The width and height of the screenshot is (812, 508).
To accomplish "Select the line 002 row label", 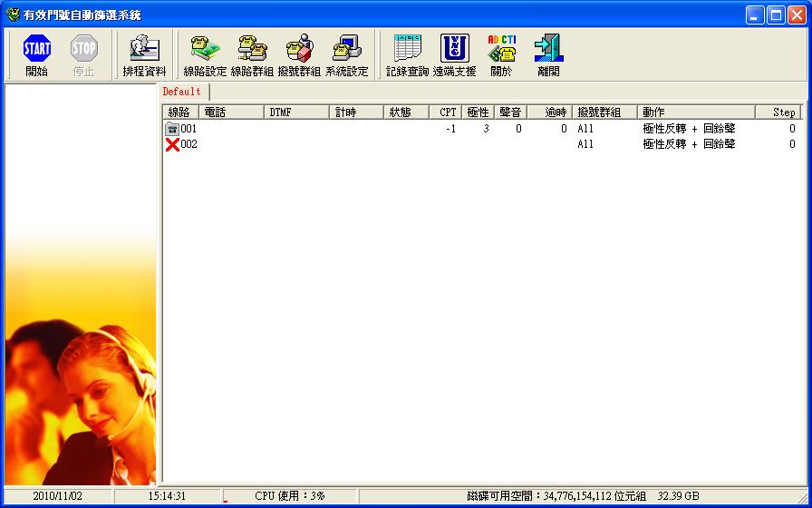I will click(188, 144).
